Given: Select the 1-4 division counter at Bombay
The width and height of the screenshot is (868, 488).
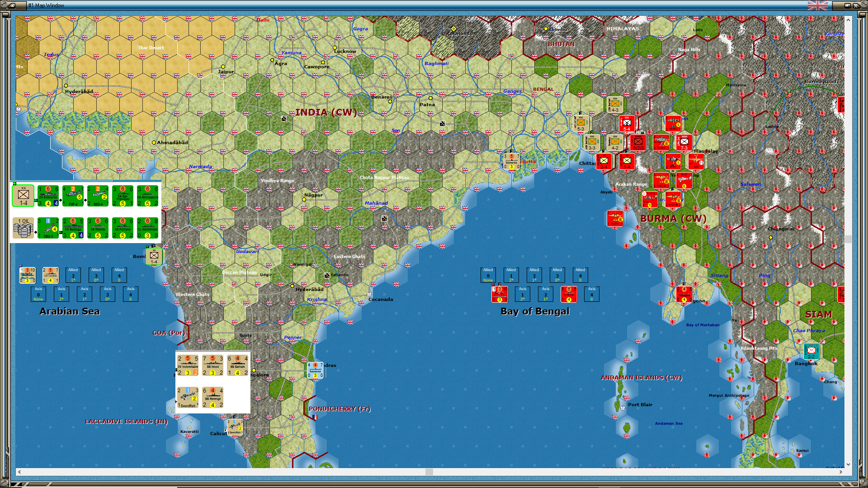Looking at the screenshot, I should coord(154,256).
